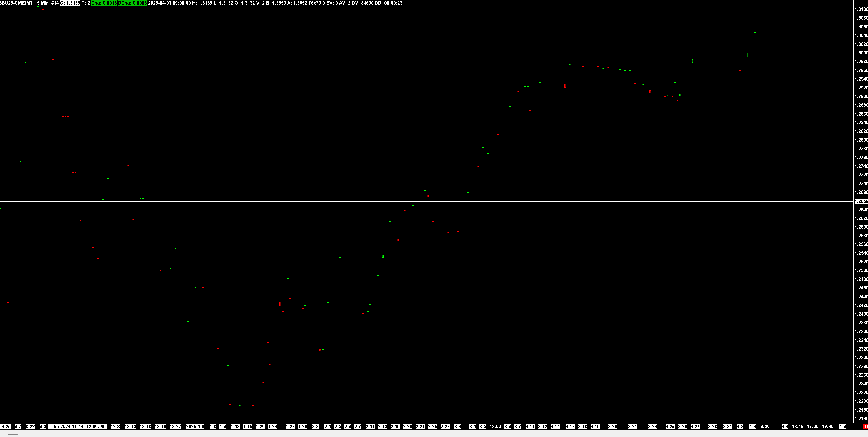Click the highlighted C: 1.3139 close value

tap(70, 3)
